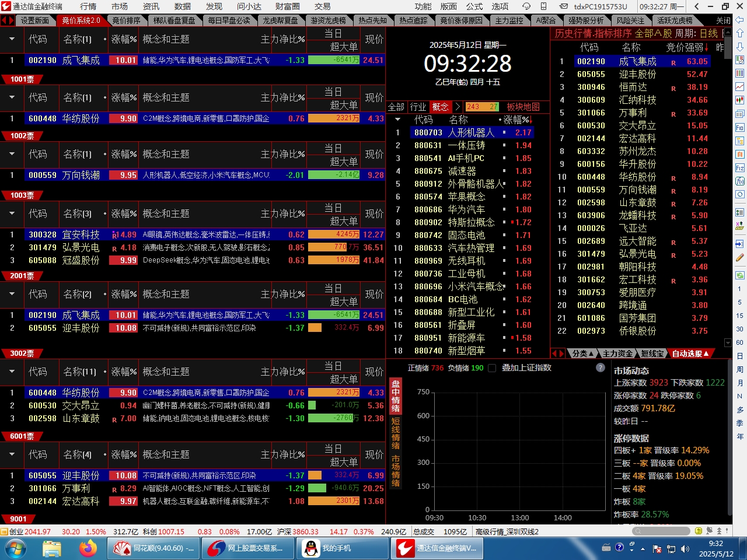The image size is (747, 560).
Task: Open the Windows Start menu
Action: coord(16,548)
